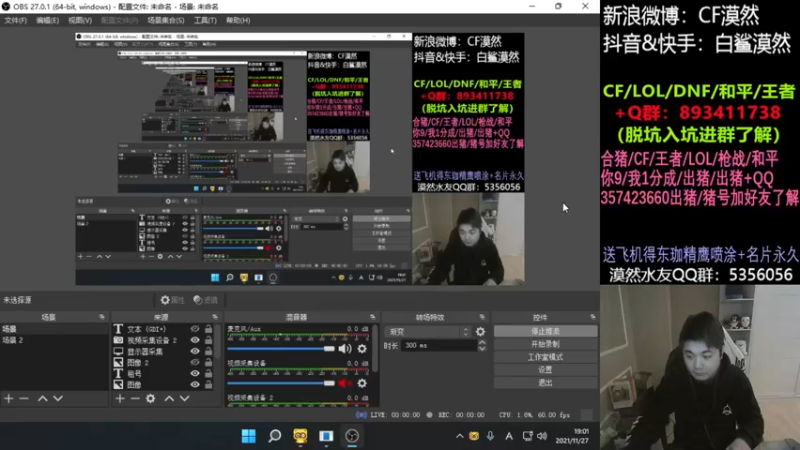Move scene down using the arrow under 场景 list
This screenshot has height=450, width=800.
coord(58,398)
